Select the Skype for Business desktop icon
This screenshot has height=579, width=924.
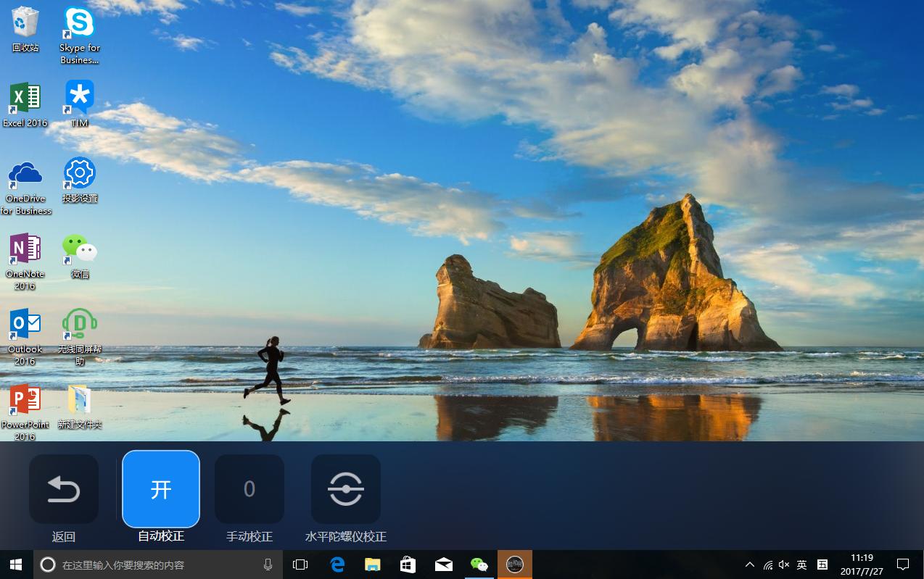pyautogui.click(x=80, y=23)
